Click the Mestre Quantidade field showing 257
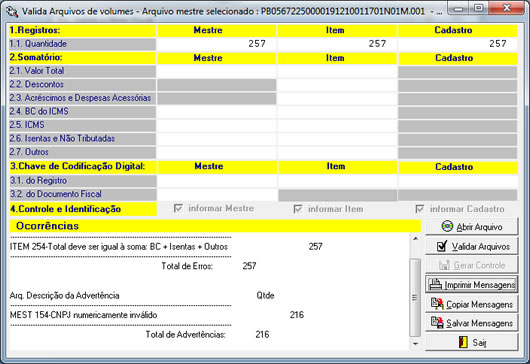530x364 pixels. [x=216, y=44]
